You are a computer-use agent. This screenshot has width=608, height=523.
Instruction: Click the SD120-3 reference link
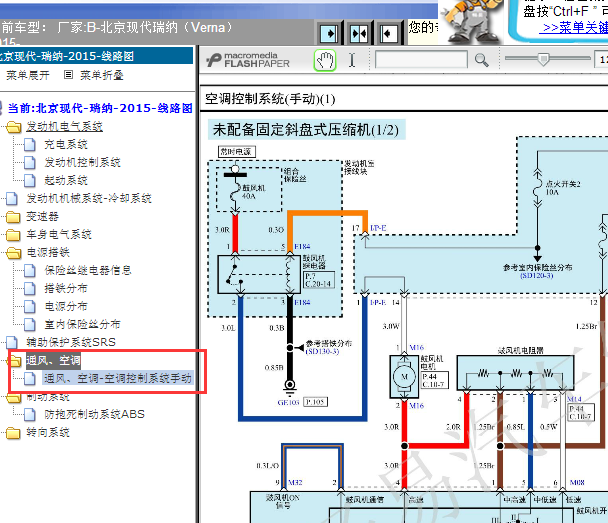pos(537,276)
